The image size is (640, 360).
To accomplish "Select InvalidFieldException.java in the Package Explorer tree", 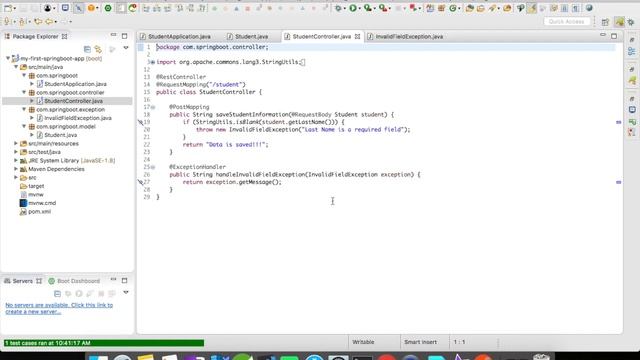I will [78, 118].
